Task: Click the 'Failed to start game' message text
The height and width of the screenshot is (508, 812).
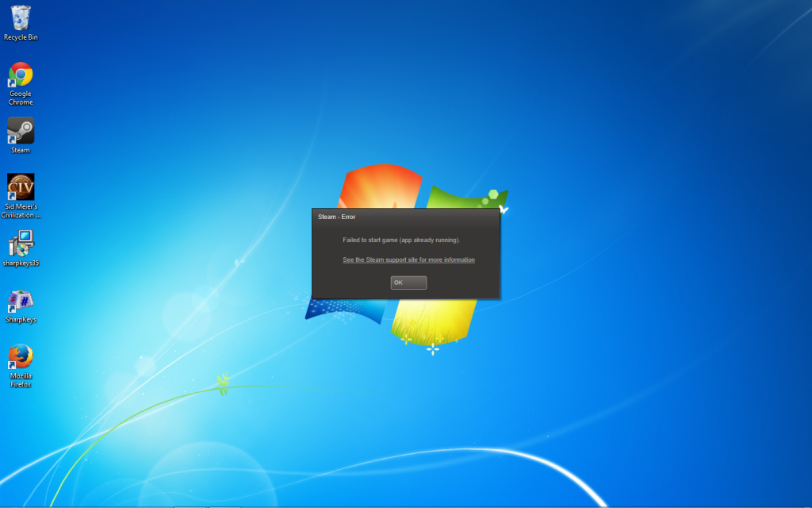Action: (x=401, y=240)
